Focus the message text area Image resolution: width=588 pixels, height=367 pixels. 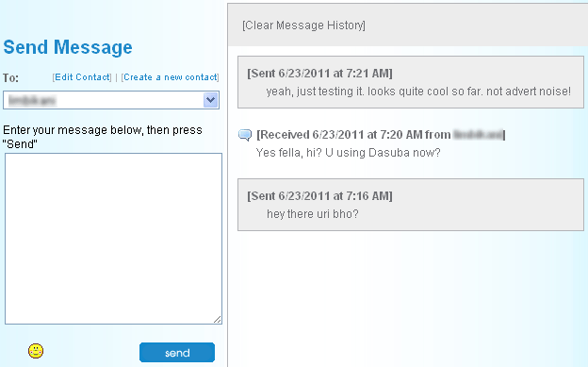(113, 239)
